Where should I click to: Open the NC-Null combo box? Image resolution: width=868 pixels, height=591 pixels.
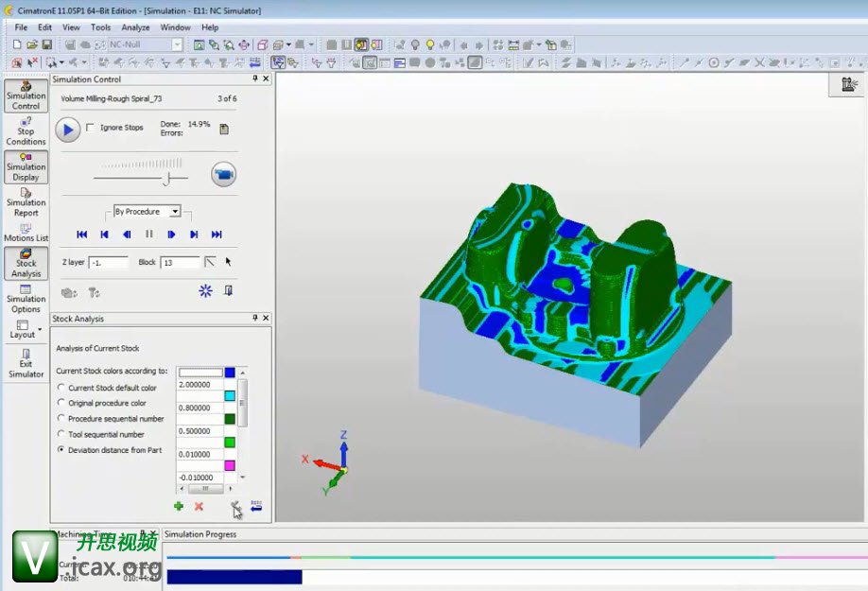177,44
